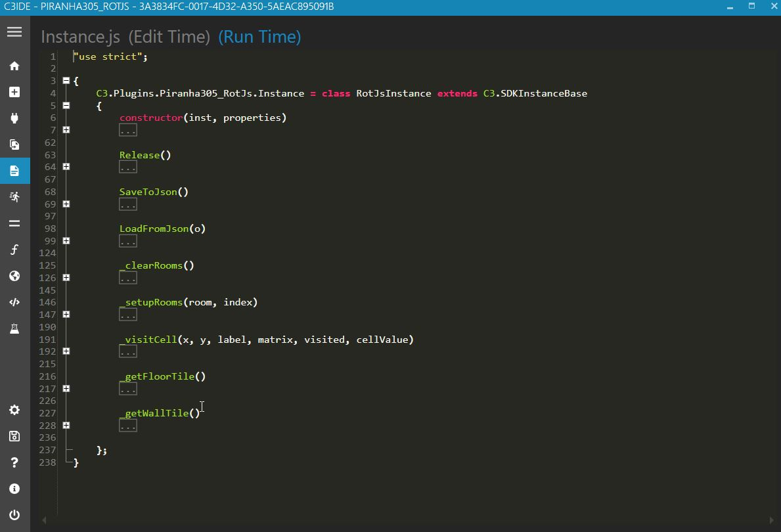Open the globe language icon
This screenshot has width=781, height=532.
pyautogui.click(x=14, y=276)
